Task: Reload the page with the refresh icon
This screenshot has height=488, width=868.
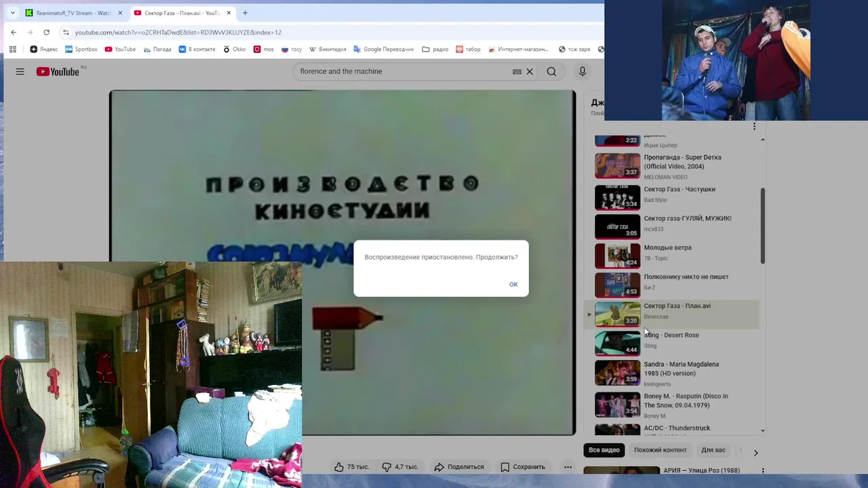Action: 46,32
